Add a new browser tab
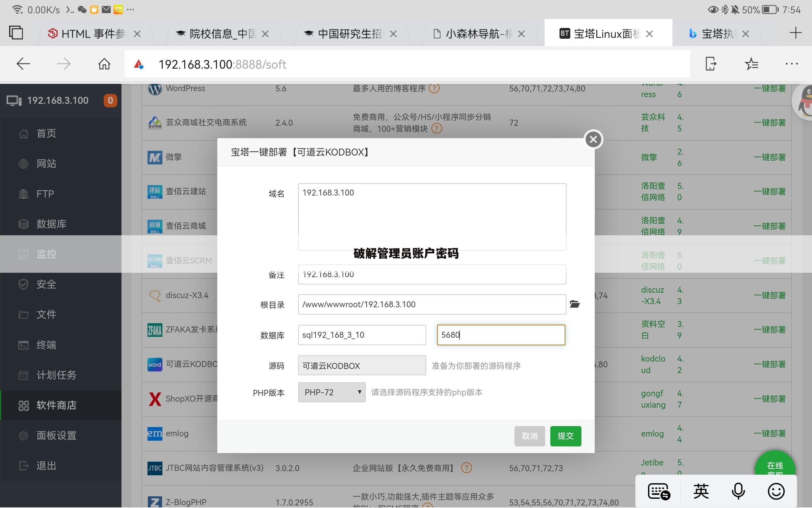The height and width of the screenshot is (508, 812). pyautogui.click(x=795, y=33)
